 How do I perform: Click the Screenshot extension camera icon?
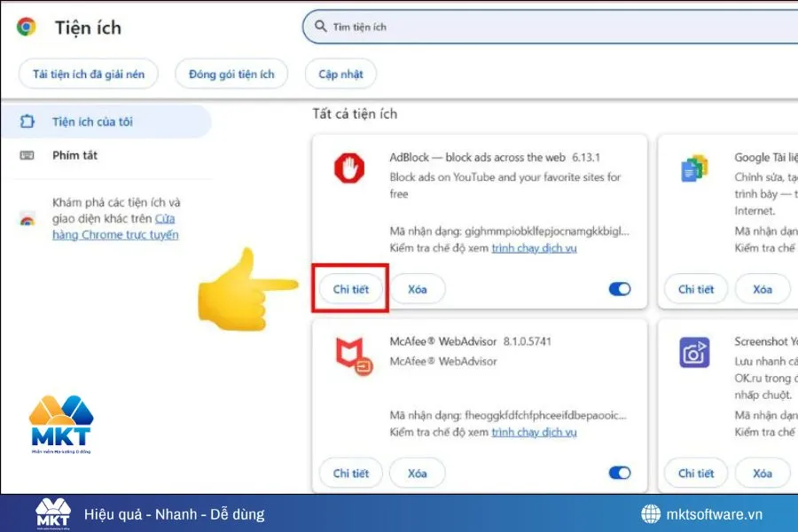pyautogui.click(x=694, y=352)
